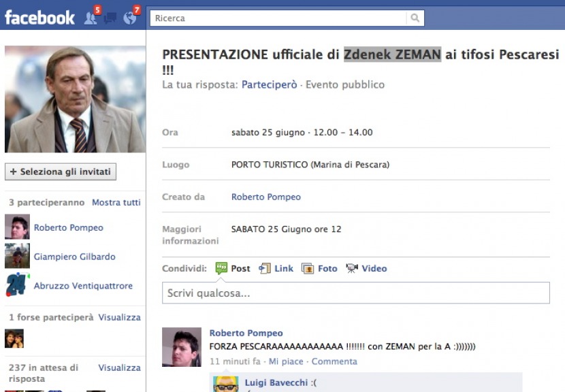This screenshot has height=392, width=565.
Task: Click the Link share icon
Action: tap(265, 268)
